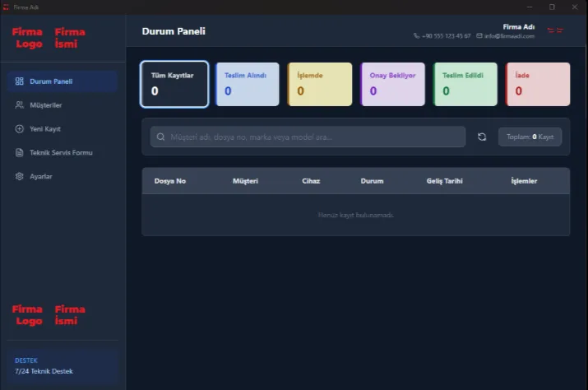The width and height of the screenshot is (588, 390).
Task: Click the Dosya No column header
Action: [x=170, y=181]
